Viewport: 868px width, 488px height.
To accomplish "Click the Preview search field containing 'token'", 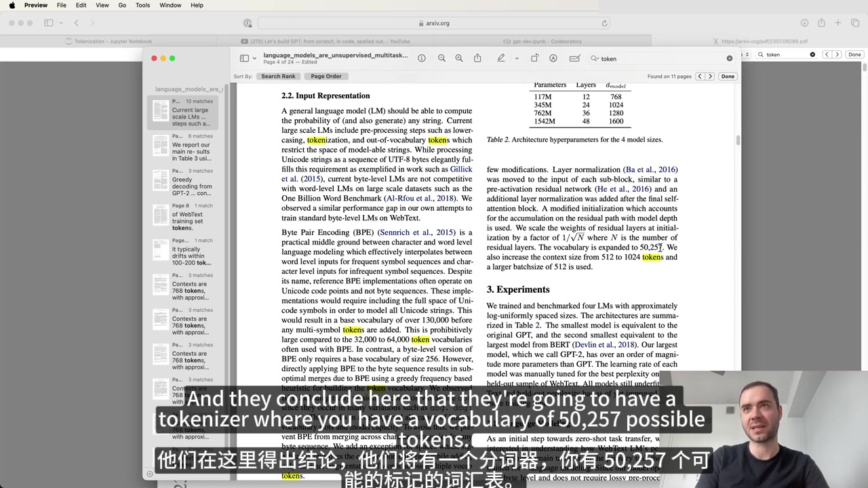I will 661,58.
